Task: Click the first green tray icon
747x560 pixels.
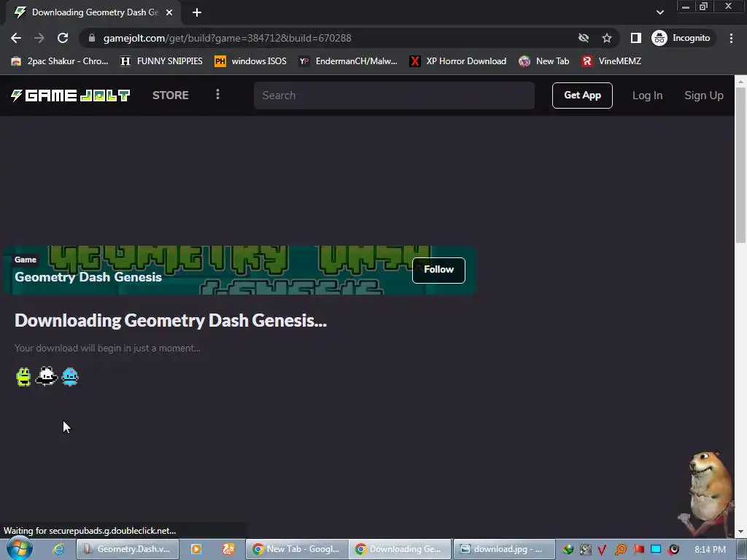Action: tap(568, 550)
